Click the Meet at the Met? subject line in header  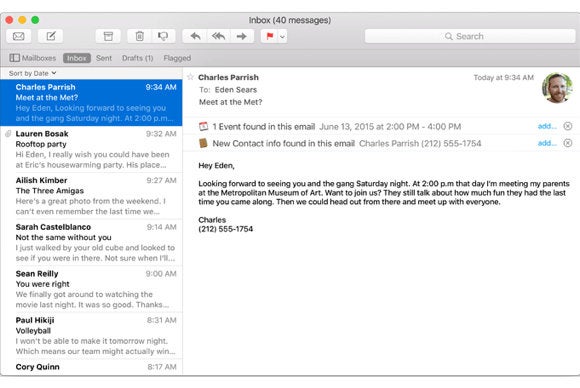click(x=230, y=102)
